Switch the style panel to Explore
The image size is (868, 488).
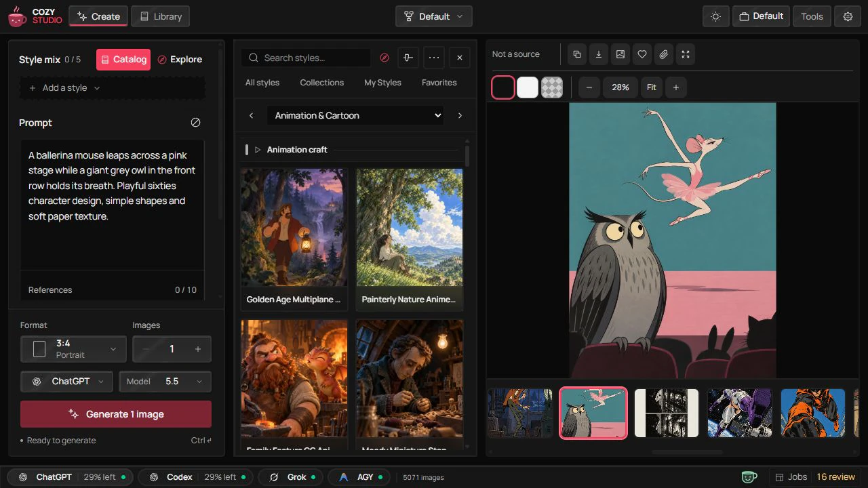(x=180, y=60)
